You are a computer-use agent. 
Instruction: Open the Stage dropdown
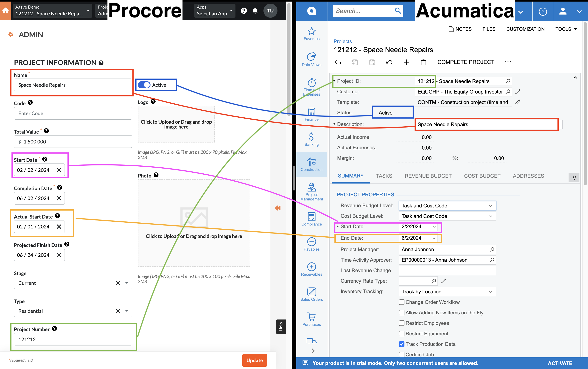tap(126, 283)
